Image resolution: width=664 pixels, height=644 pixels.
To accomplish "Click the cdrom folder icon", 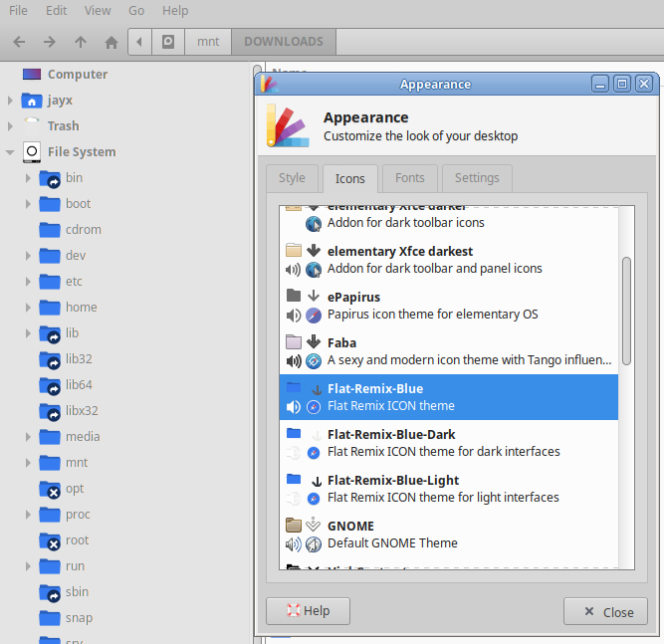I will coord(50,230).
